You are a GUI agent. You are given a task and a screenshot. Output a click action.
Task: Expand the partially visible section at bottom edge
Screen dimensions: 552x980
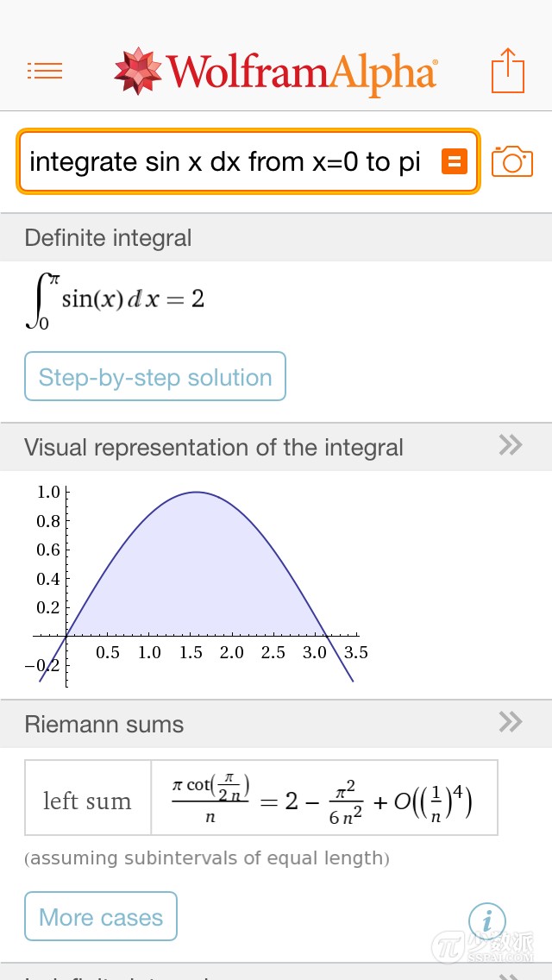click(x=511, y=975)
